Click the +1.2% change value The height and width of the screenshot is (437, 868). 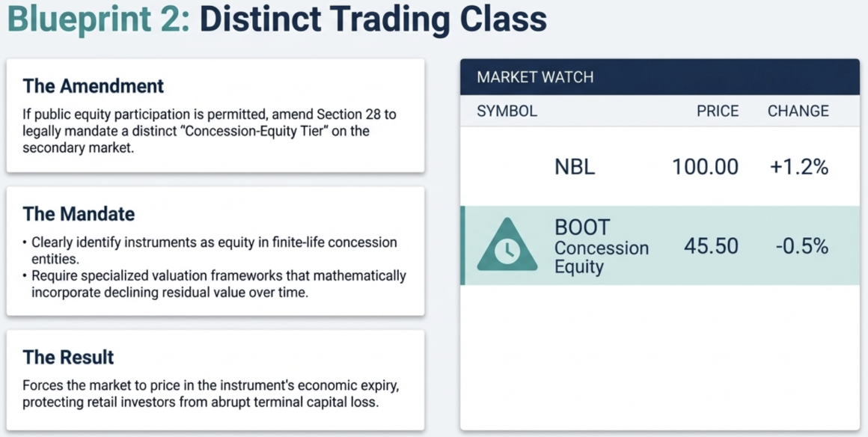798,167
